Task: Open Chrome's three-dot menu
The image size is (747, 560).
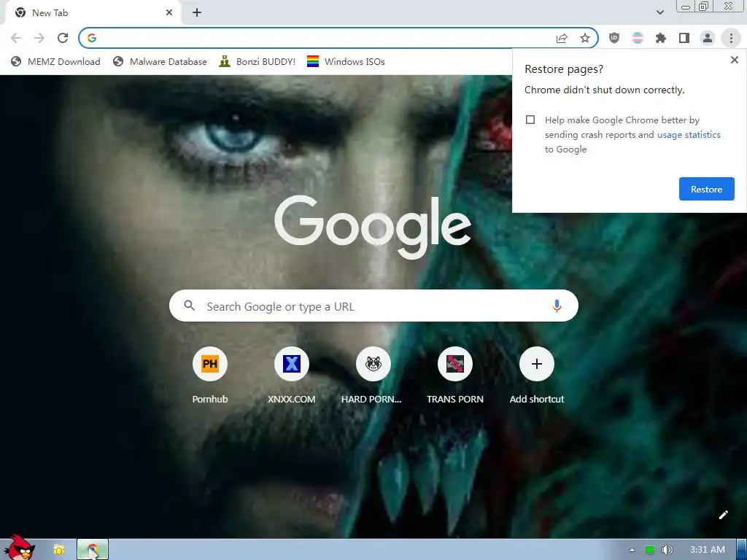Action: (x=731, y=38)
